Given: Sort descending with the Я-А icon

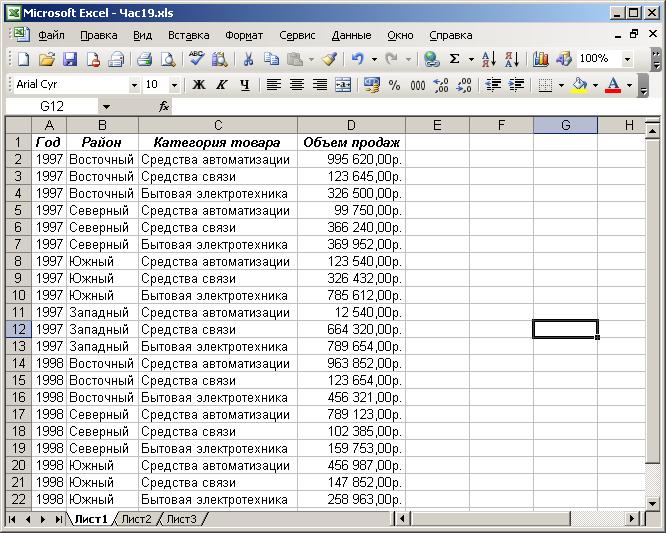Looking at the screenshot, I should pyautogui.click(x=512, y=59).
